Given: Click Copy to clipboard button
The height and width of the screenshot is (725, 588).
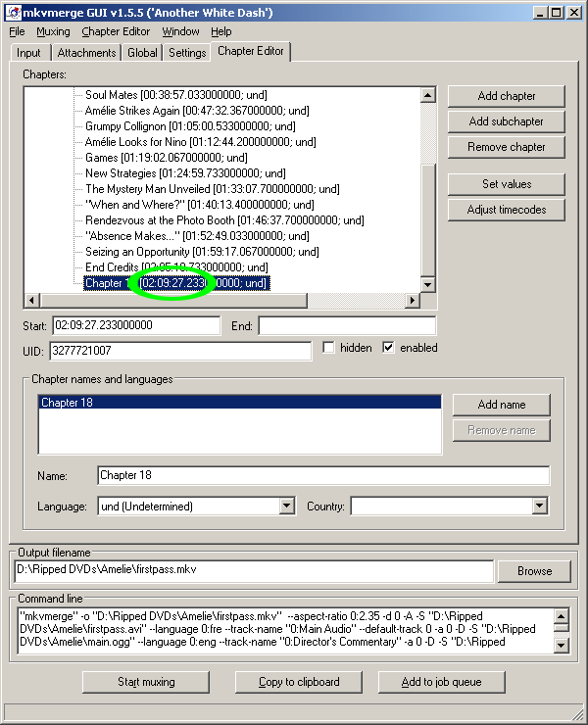Looking at the screenshot, I should [299, 682].
